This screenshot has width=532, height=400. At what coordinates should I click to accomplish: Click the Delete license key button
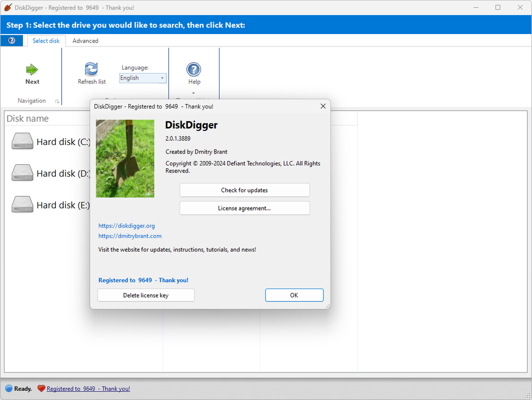click(x=146, y=295)
